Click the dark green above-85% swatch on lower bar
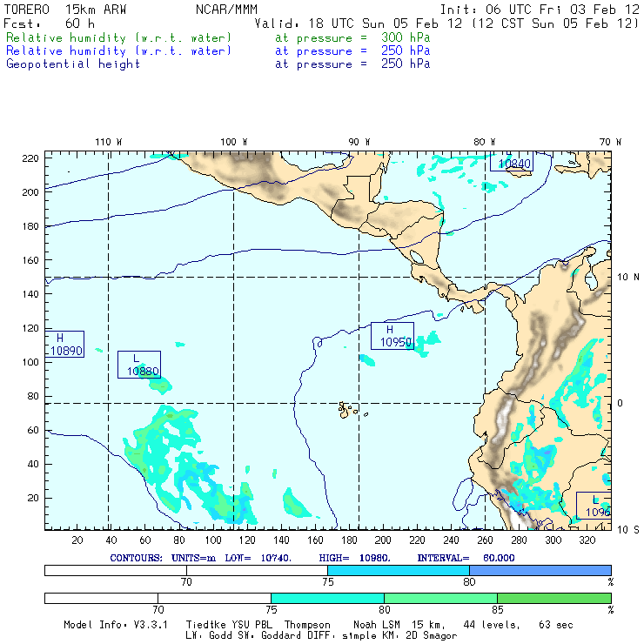Screen dimensions: 644x644 (554, 598)
